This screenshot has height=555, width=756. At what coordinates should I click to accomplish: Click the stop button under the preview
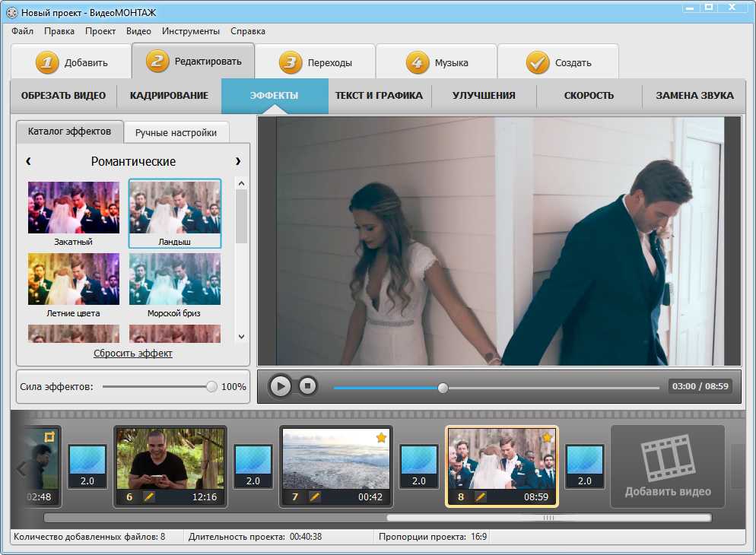pos(307,386)
